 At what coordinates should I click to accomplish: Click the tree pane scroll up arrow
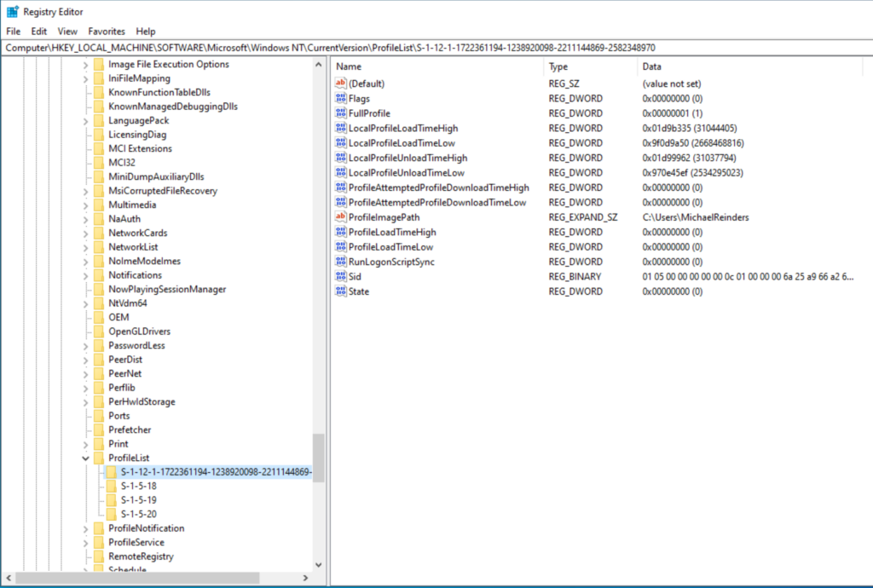(x=319, y=65)
